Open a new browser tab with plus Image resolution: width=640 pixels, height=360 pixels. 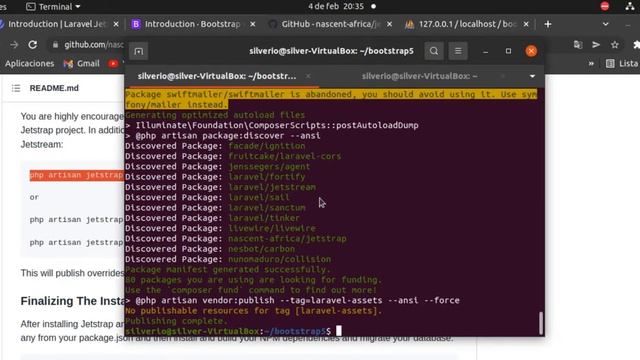[548, 24]
